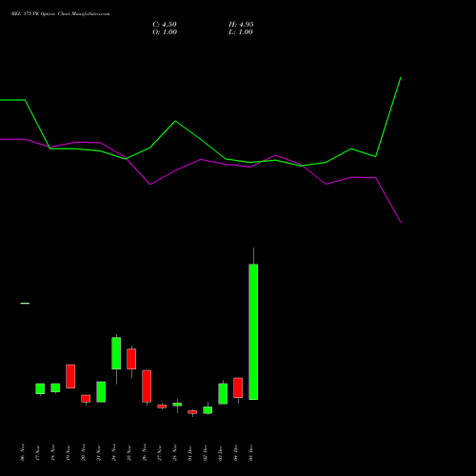This screenshot has height=476, width=476.
Task: Click the 17 Nov date axis label
Action: pyautogui.click(x=38, y=452)
